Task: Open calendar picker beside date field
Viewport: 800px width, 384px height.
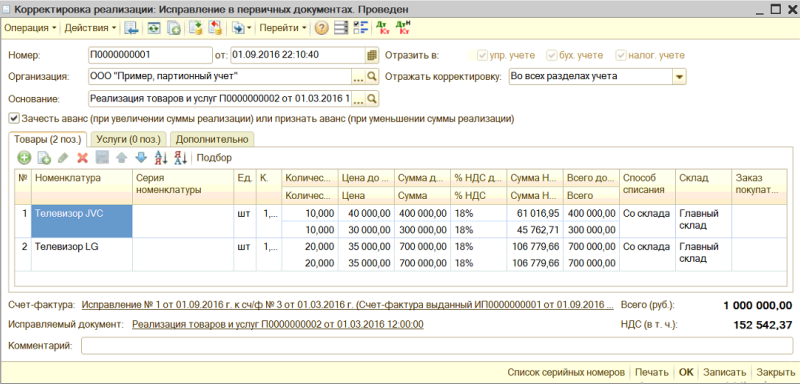Action: (x=372, y=55)
